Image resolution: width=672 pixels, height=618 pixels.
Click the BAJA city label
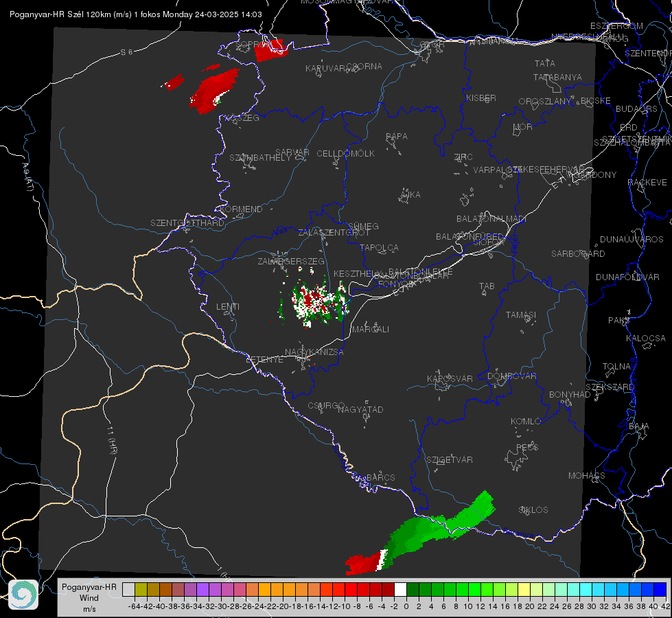pos(639,426)
